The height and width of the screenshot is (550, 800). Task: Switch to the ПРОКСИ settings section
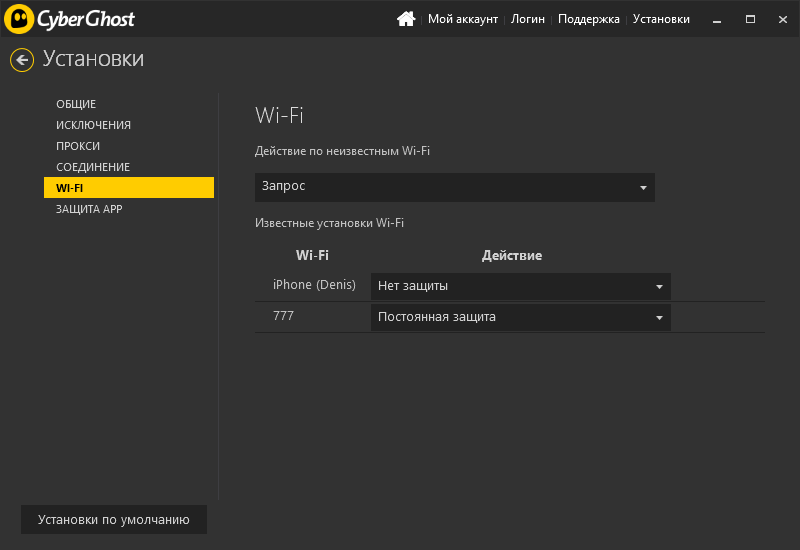coord(78,146)
